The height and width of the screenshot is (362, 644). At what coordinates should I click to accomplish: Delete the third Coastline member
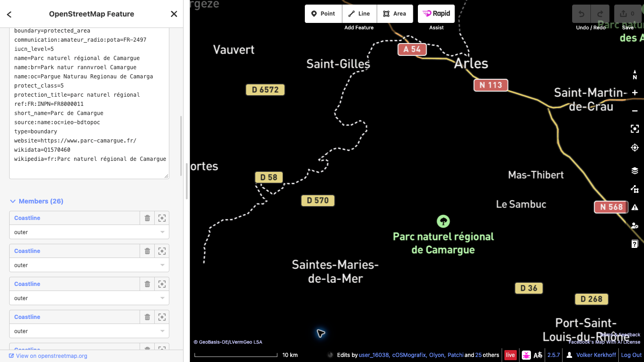pos(147,284)
